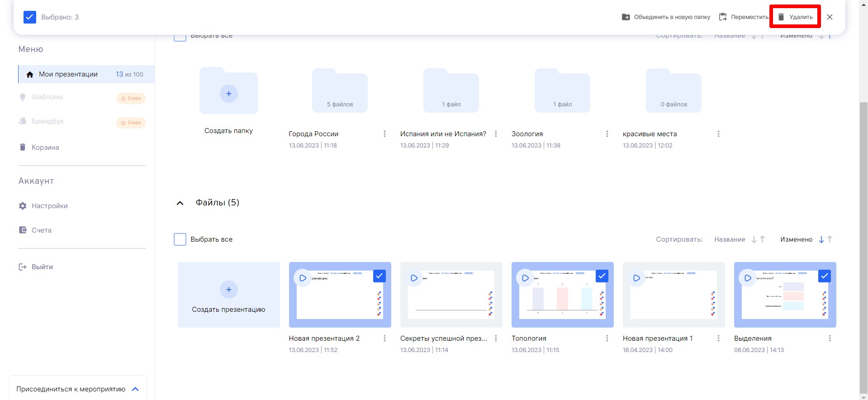This screenshot has width=868, height=400.
Task: Open options menu for красивые места
Action: tap(718, 134)
